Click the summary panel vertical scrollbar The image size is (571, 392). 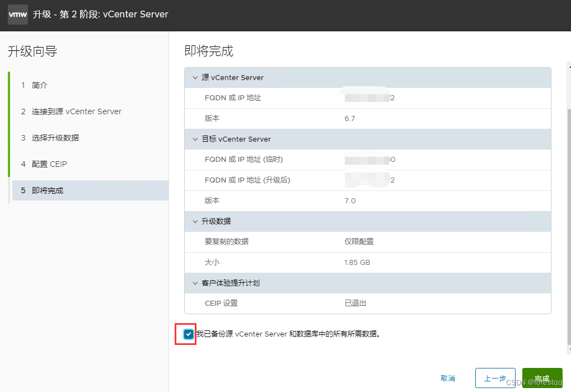pyautogui.click(x=569, y=226)
